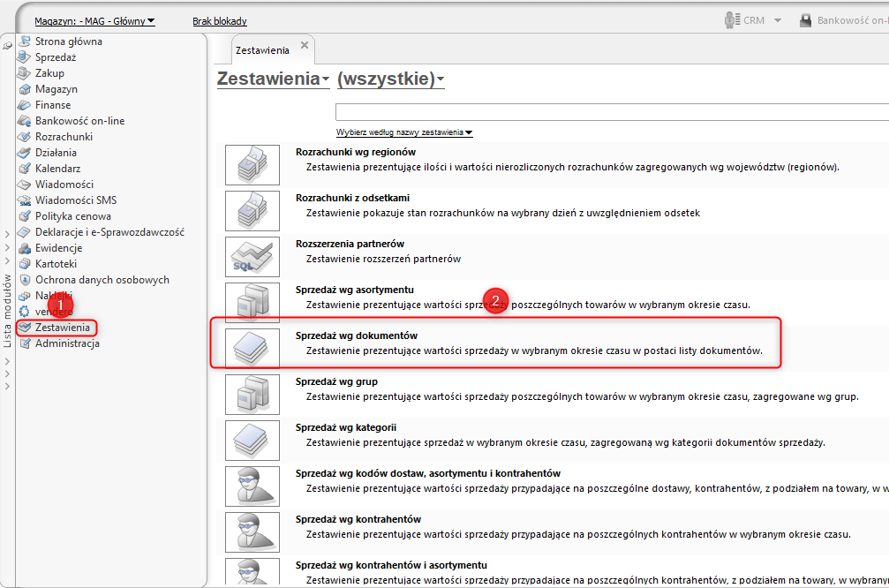Open Rozrachunki z odsetkami report thumbnail

click(x=252, y=211)
